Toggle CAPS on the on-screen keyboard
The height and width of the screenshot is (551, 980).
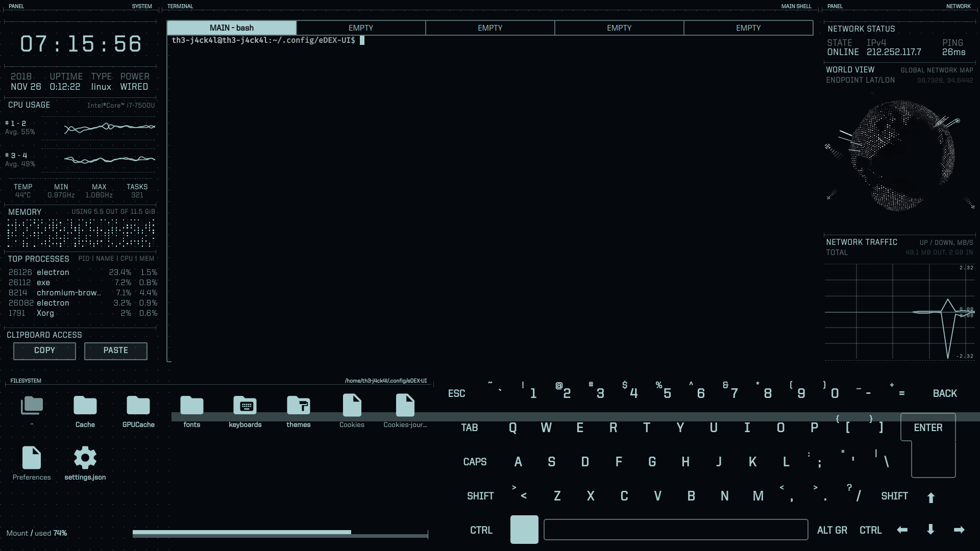click(x=475, y=461)
